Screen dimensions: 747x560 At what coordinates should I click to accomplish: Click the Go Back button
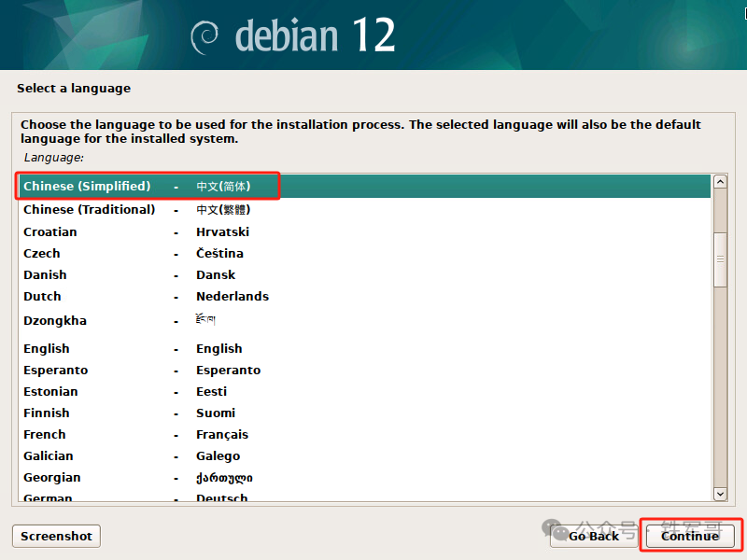(x=593, y=536)
